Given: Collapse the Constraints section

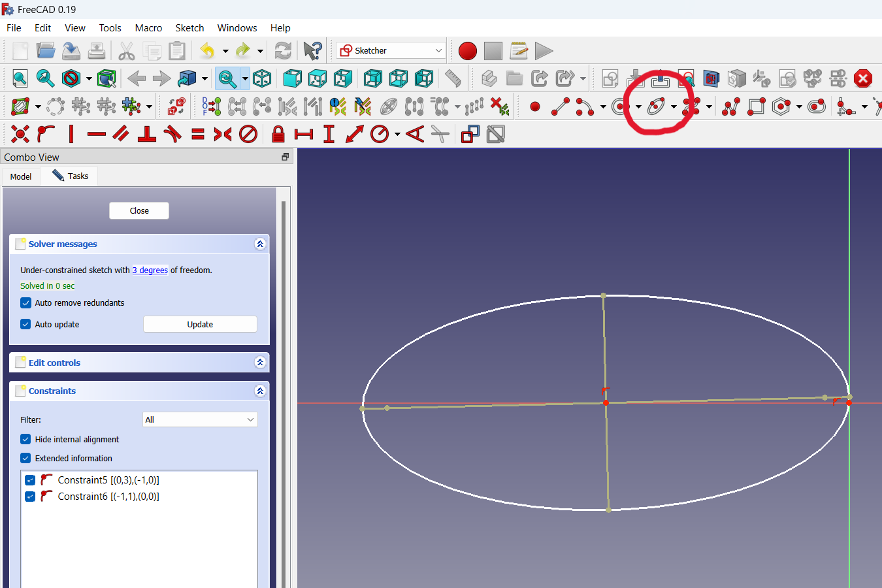Looking at the screenshot, I should (260, 391).
